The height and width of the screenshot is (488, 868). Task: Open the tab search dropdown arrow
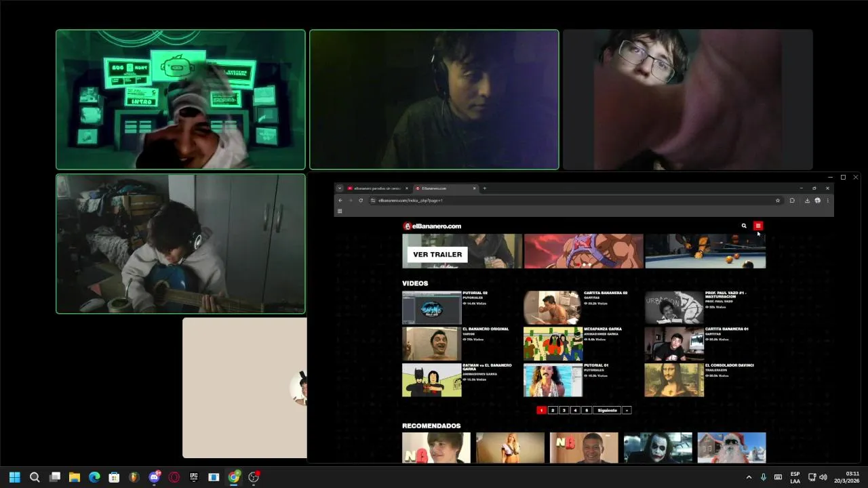click(340, 188)
